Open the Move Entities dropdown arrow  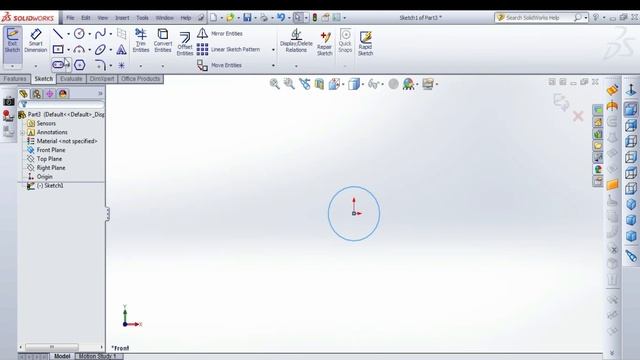[273, 66]
